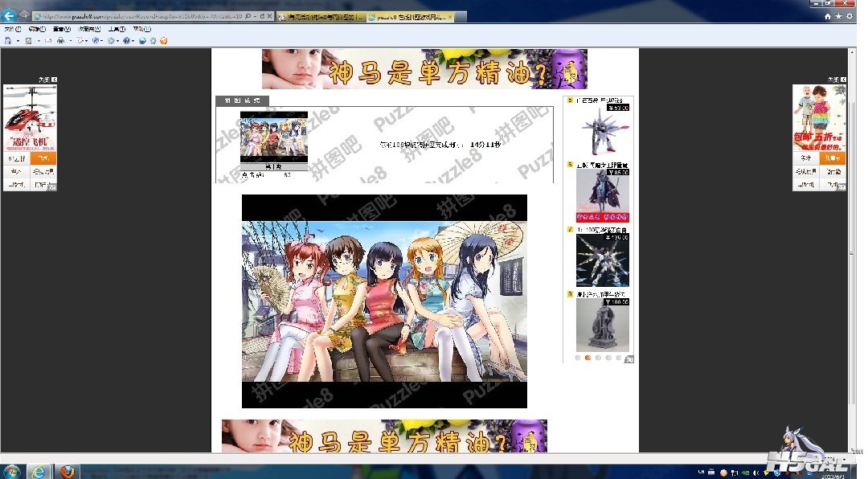Click the Tools gear icon in command bar

(x=111, y=40)
